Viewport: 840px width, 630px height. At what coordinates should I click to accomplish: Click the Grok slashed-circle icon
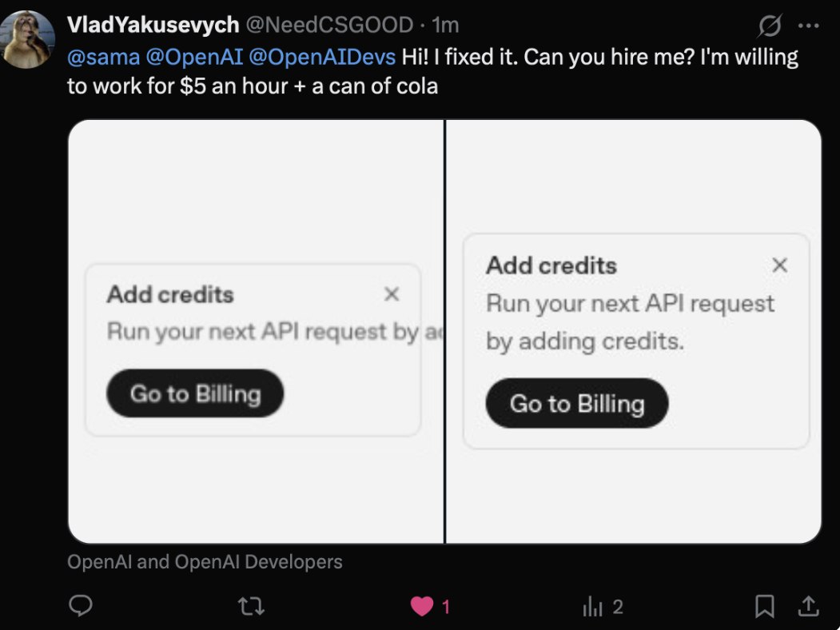tap(770, 25)
